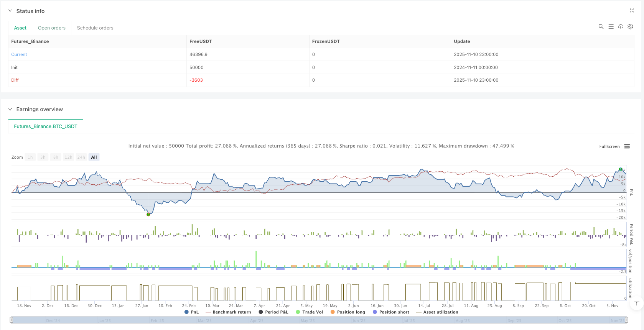Open the settings gear icon
This screenshot has width=644, height=330.
tap(630, 26)
